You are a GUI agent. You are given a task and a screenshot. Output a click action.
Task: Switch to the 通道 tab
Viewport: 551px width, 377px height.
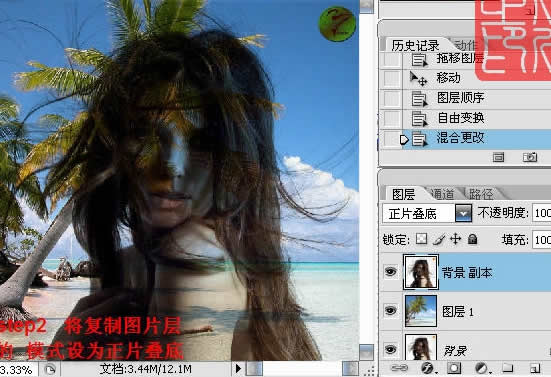(443, 194)
